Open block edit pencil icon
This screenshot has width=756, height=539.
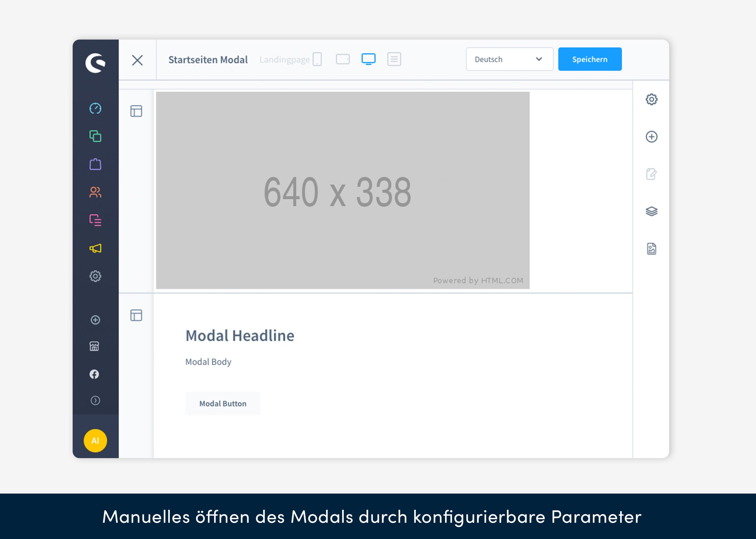(x=651, y=174)
